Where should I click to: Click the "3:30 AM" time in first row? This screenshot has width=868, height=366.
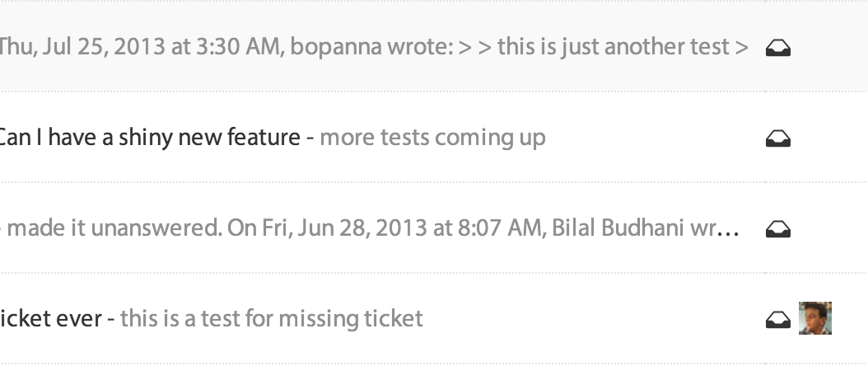pyautogui.click(x=235, y=46)
